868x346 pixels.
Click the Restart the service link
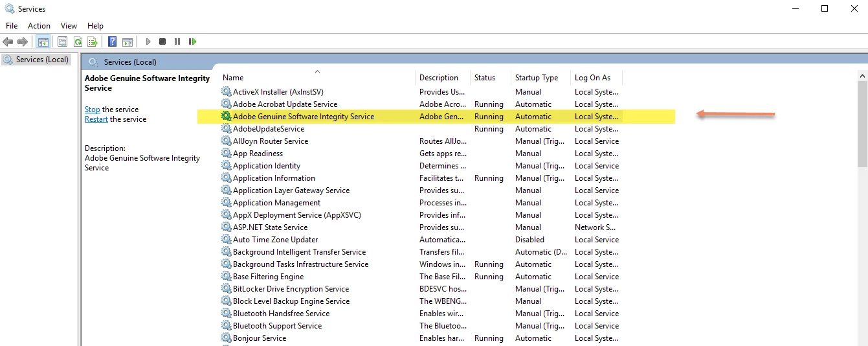click(96, 119)
